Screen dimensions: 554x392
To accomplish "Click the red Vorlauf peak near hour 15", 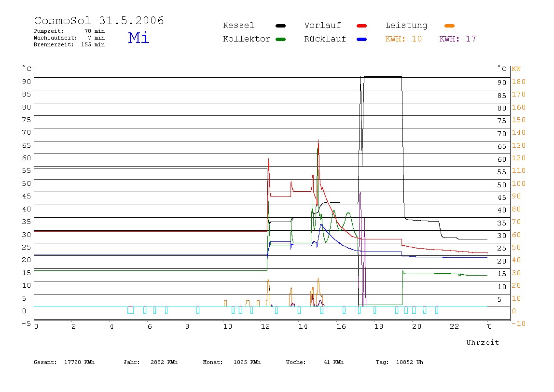I will [x=319, y=141].
